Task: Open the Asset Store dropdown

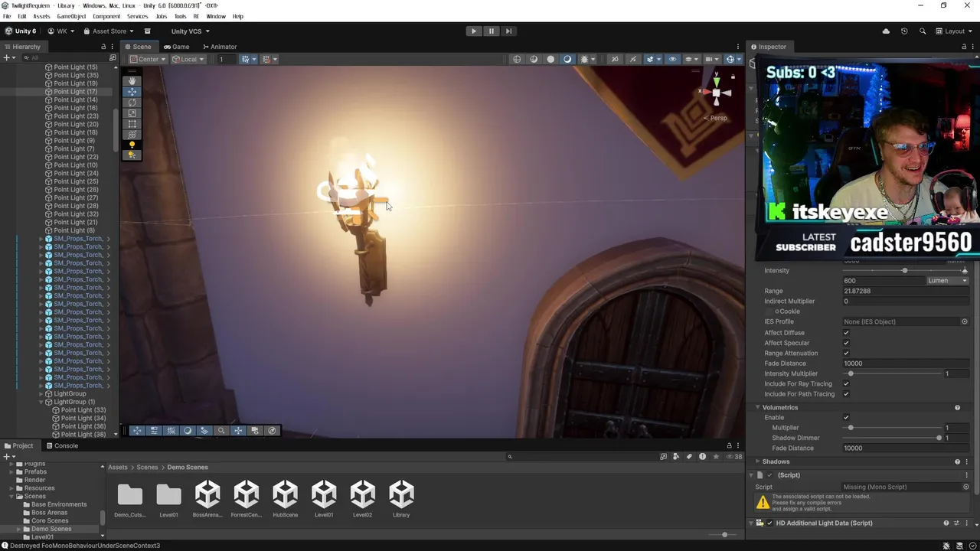Action: (109, 31)
